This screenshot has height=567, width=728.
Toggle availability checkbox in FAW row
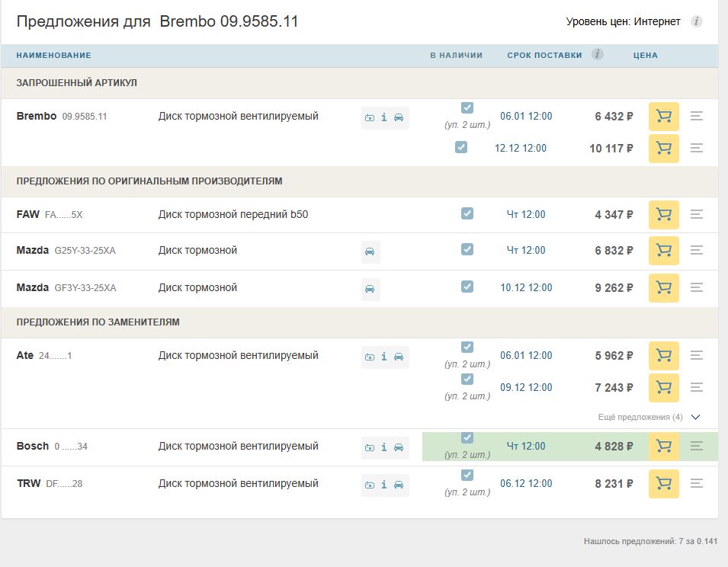coord(467,213)
